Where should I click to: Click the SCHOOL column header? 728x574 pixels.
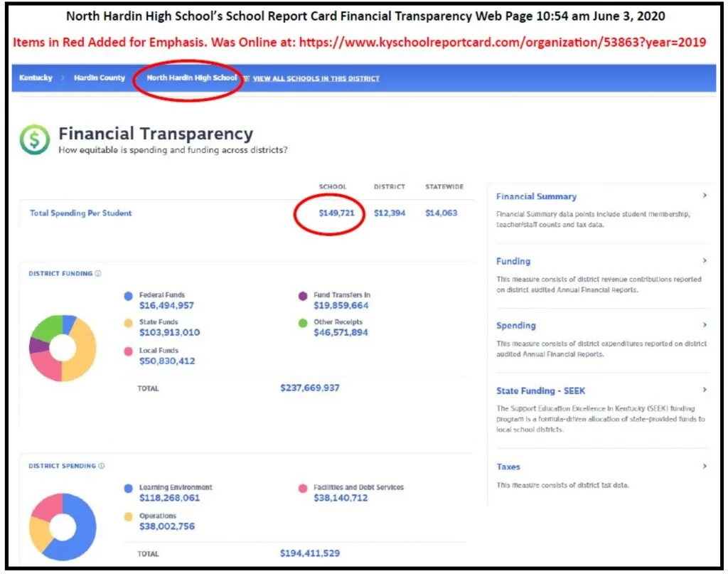[x=333, y=186]
